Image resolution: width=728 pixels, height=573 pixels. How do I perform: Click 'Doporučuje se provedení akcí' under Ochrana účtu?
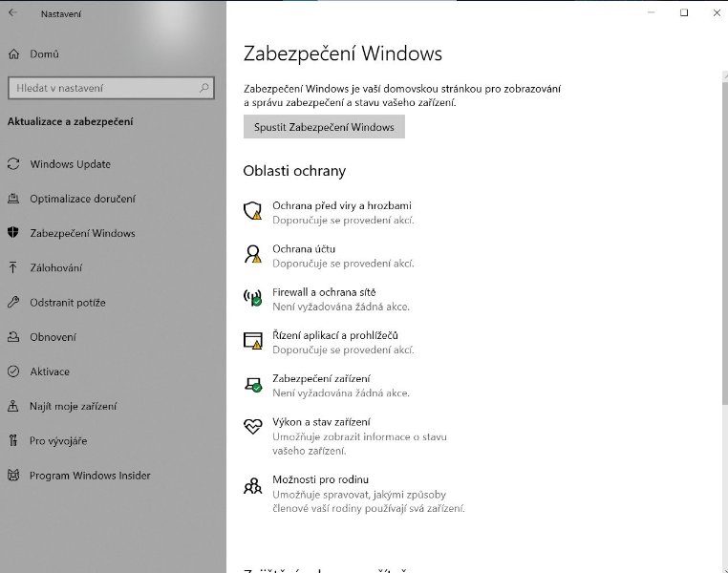pyautogui.click(x=343, y=264)
